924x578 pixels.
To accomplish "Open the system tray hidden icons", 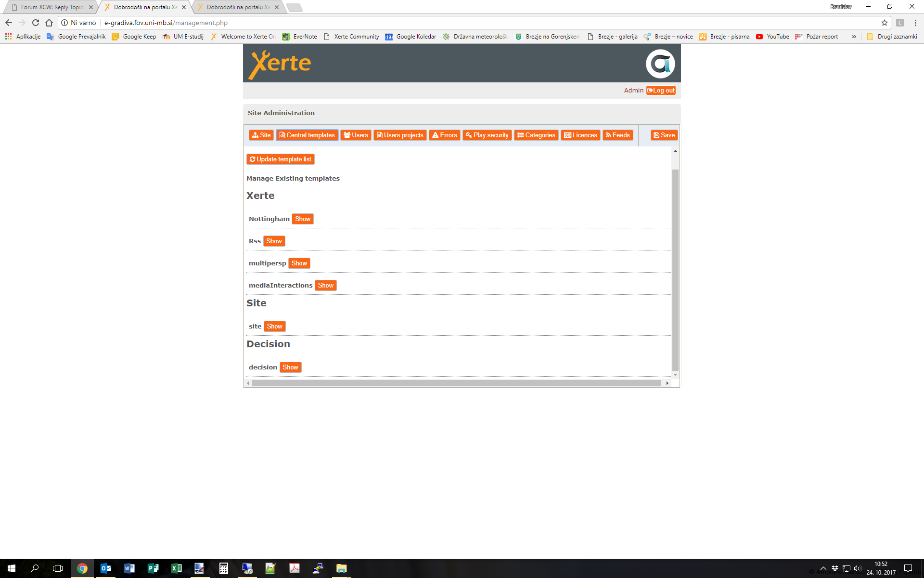I will (823, 568).
